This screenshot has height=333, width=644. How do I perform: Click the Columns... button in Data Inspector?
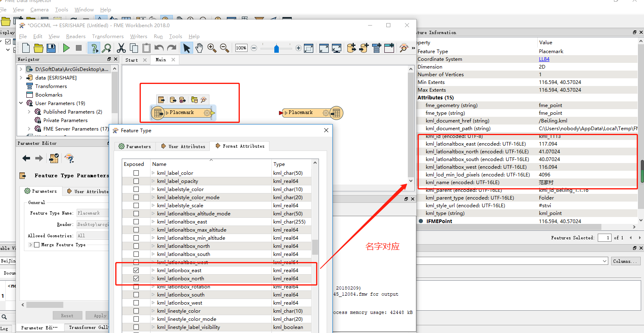[626, 261]
